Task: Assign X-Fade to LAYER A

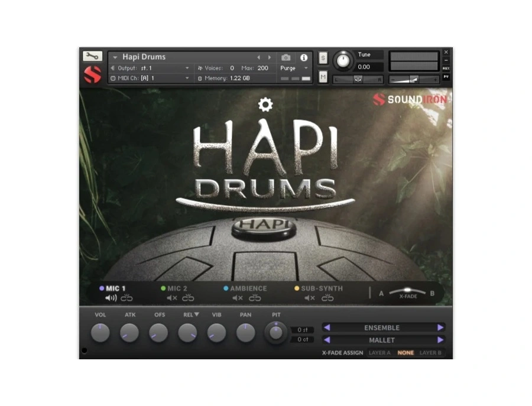Action: [x=379, y=353]
